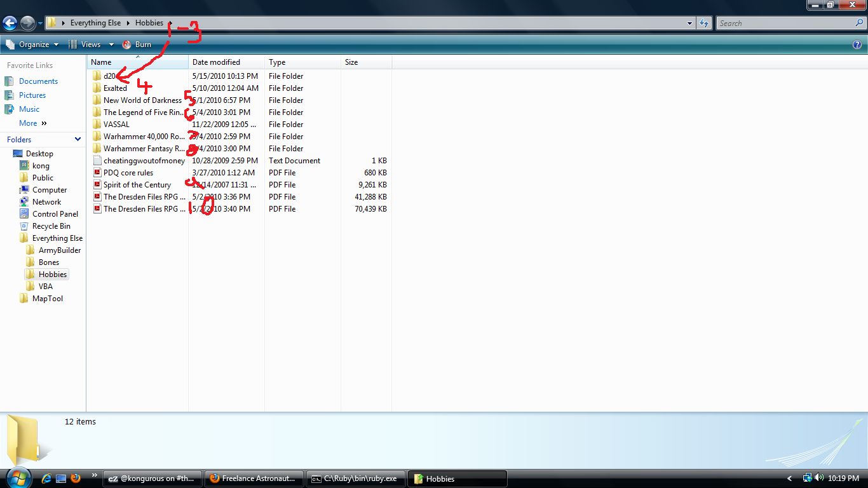Screen dimensions: 868x488
Task: Click the Forward navigation arrow button
Action: click(x=27, y=24)
